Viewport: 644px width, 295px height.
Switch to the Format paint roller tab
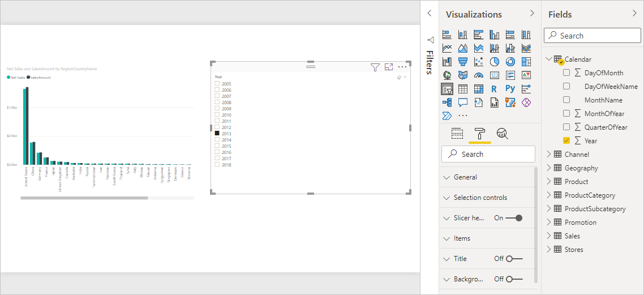[x=479, y=133]
